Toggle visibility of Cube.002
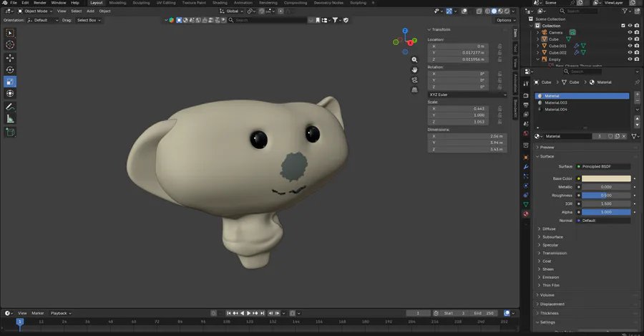 (x=630, y=52)
